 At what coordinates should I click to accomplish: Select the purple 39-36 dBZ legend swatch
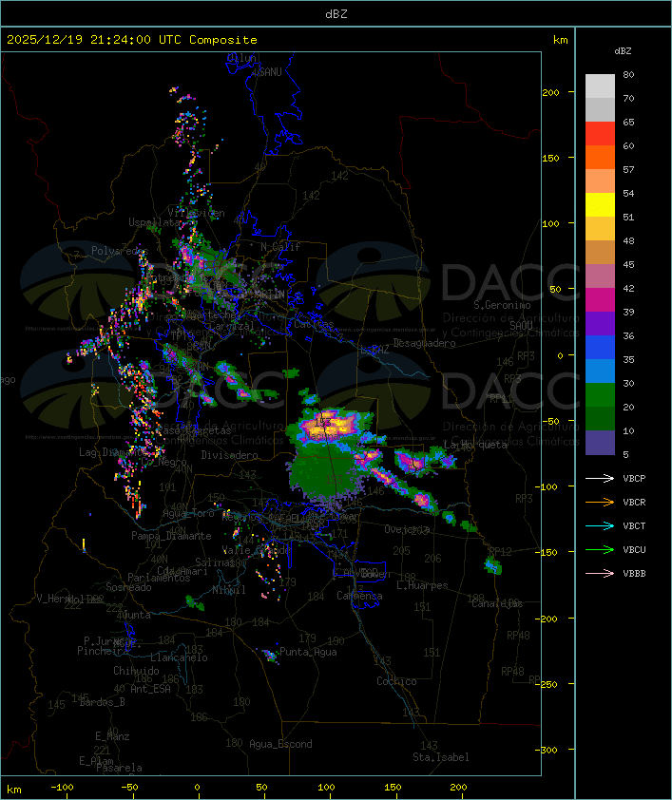click(600, 323)
